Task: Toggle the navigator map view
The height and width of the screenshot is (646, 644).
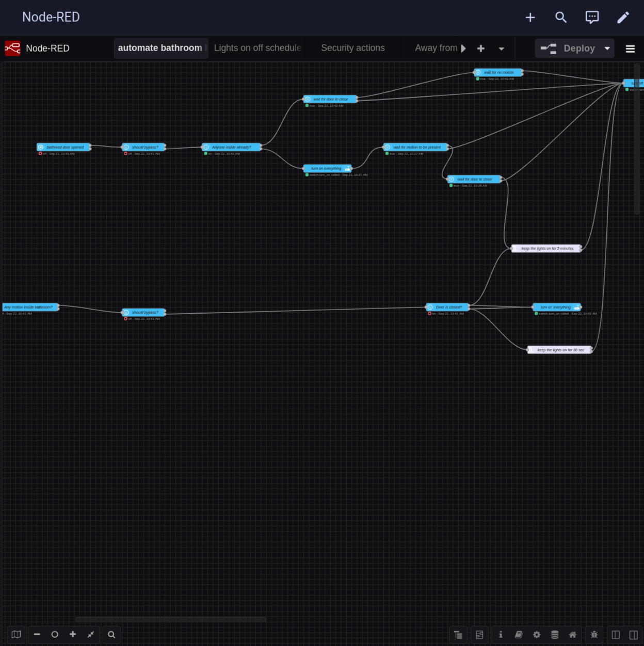Action: [16, 635]
